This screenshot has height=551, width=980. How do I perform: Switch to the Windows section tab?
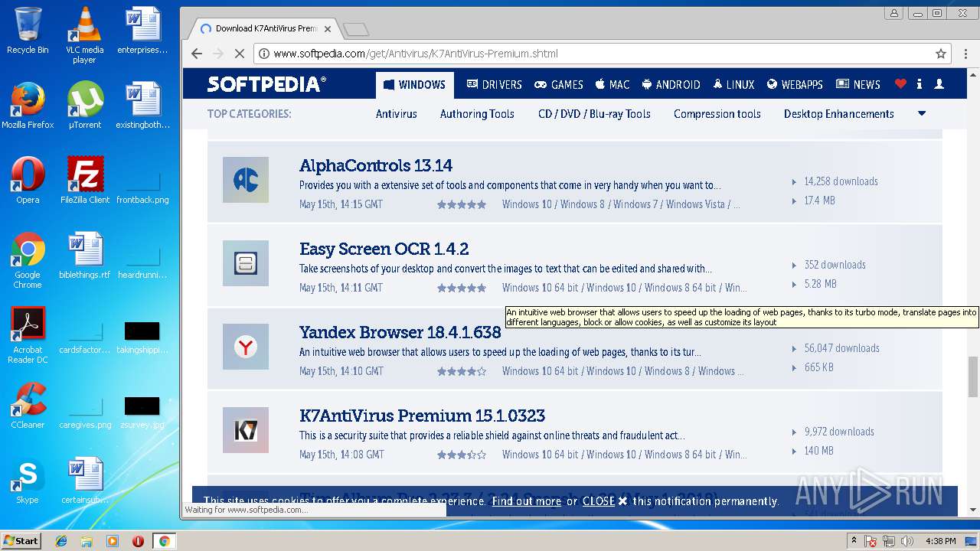[x=415, y=85]
